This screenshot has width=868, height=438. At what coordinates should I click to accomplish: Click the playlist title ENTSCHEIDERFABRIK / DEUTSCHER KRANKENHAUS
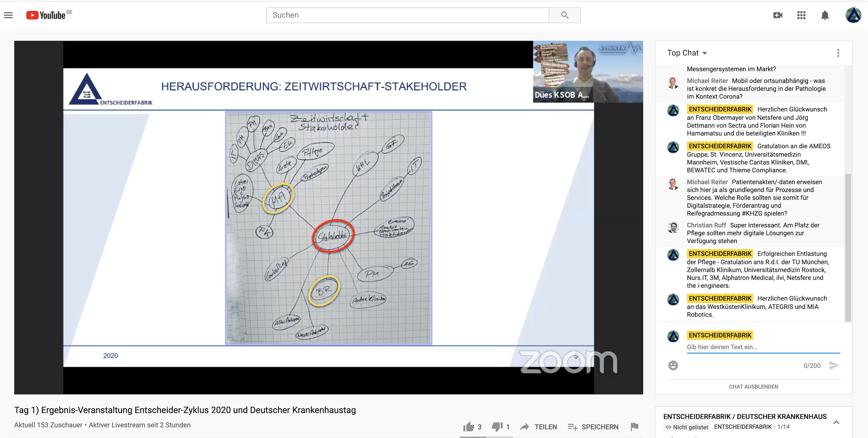tap(745, 416)
